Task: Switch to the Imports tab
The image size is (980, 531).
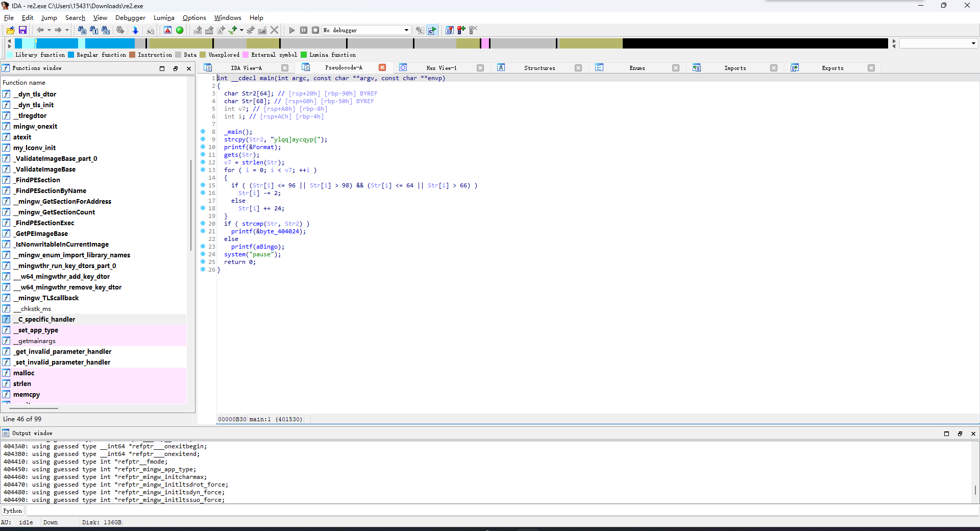Action: pos(734,68)
